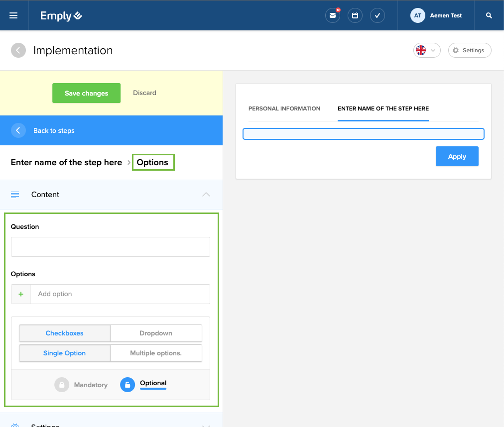504x427 pixels.
Task: Click the Question input field
Action: pos(111,247)
